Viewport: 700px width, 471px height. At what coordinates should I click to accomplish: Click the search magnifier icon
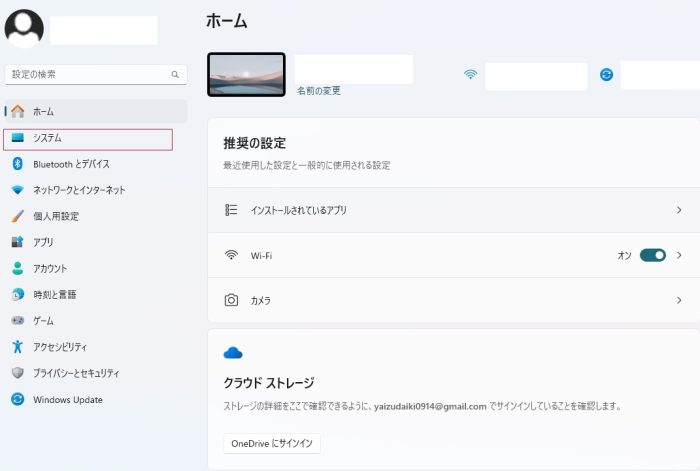[175, 75]
